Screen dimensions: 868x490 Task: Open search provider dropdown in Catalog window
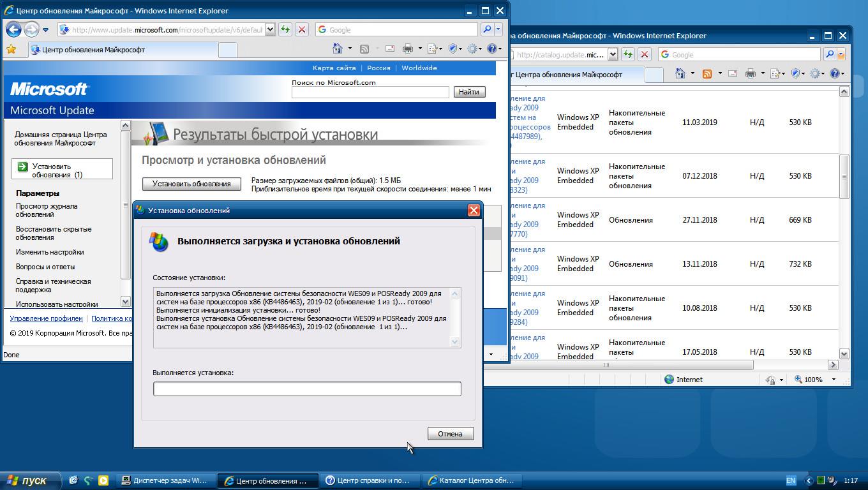tap(841, 54)
